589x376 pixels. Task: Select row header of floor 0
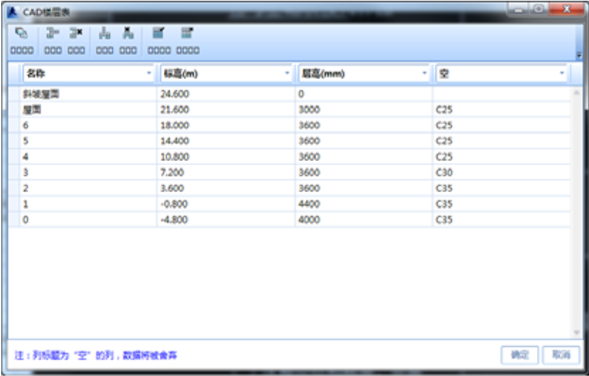click(x=14, y=220)
